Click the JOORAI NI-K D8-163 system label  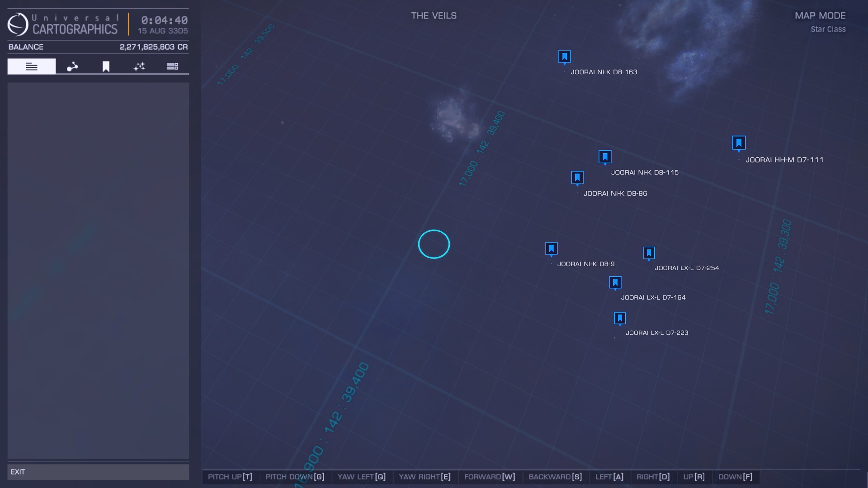tap(604, 72)
